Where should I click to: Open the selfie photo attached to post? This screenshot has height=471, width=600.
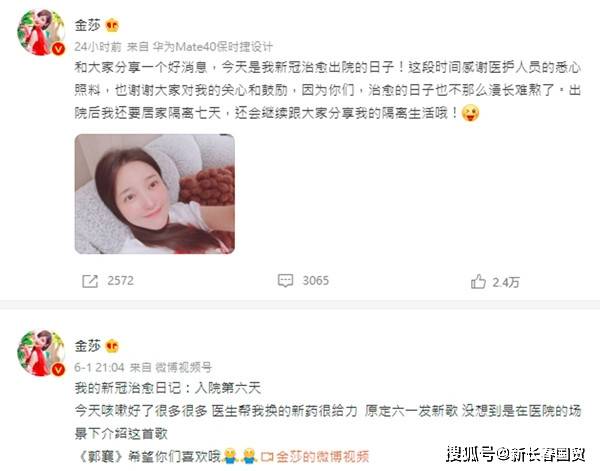[155, 194]
